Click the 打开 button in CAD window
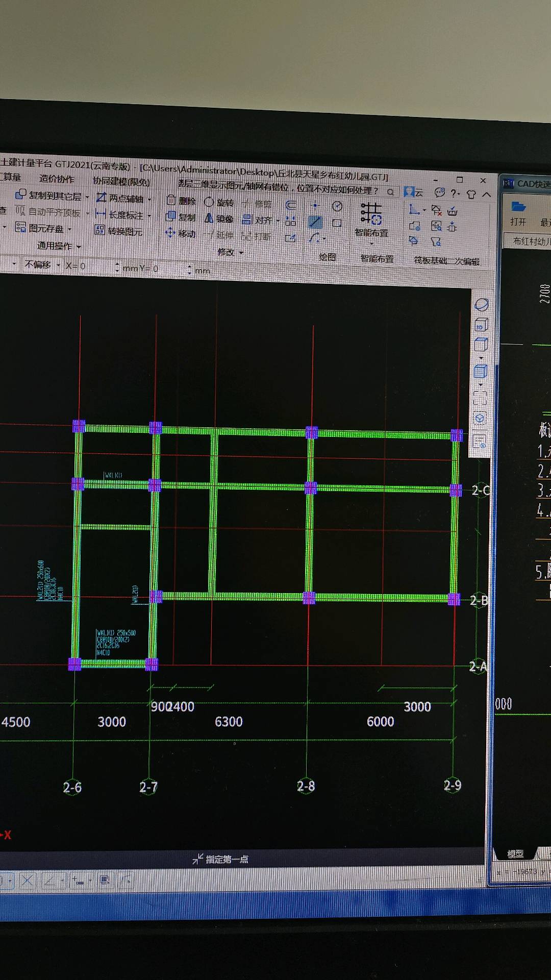The width and height of the screenshot is (551, 980). point(518,213)
